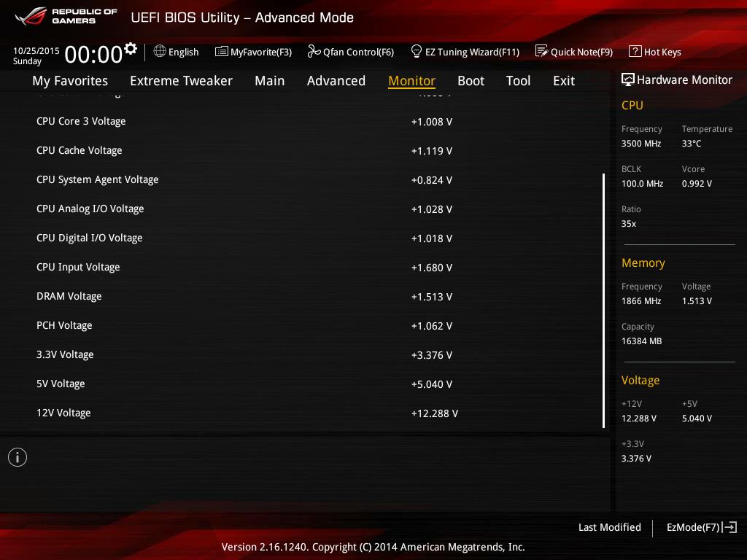This screenshot has width=747, height=560.
Task: Click the EzMode exit arrow icon
Action: (x=729, y=527)
